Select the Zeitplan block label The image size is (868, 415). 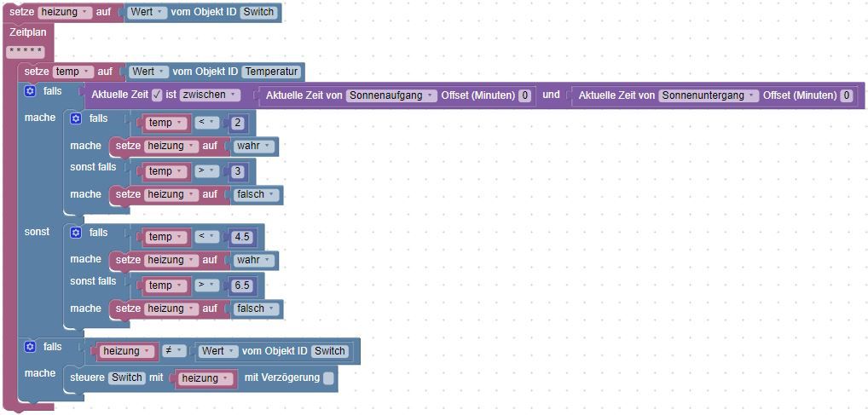[27, 32]
